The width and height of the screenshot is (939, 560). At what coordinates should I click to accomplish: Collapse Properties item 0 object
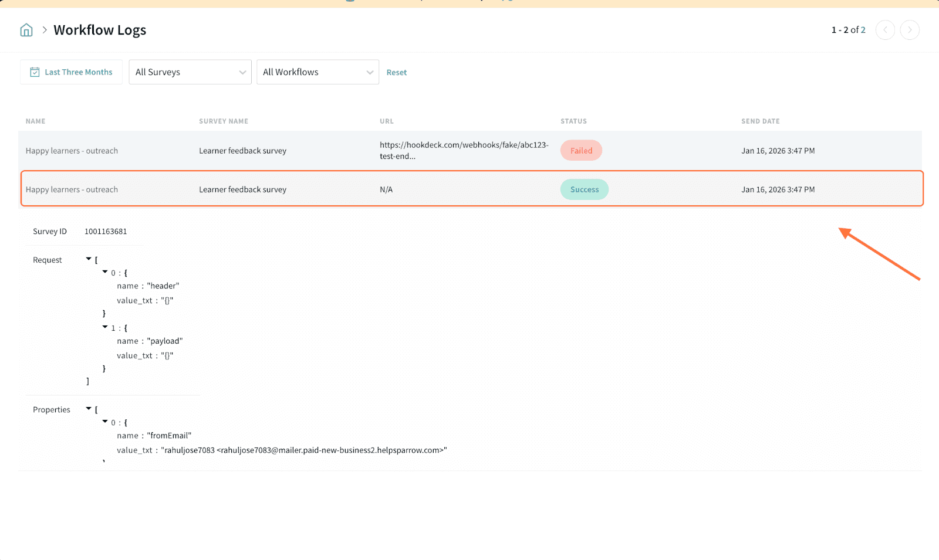[x=105, y=422]
